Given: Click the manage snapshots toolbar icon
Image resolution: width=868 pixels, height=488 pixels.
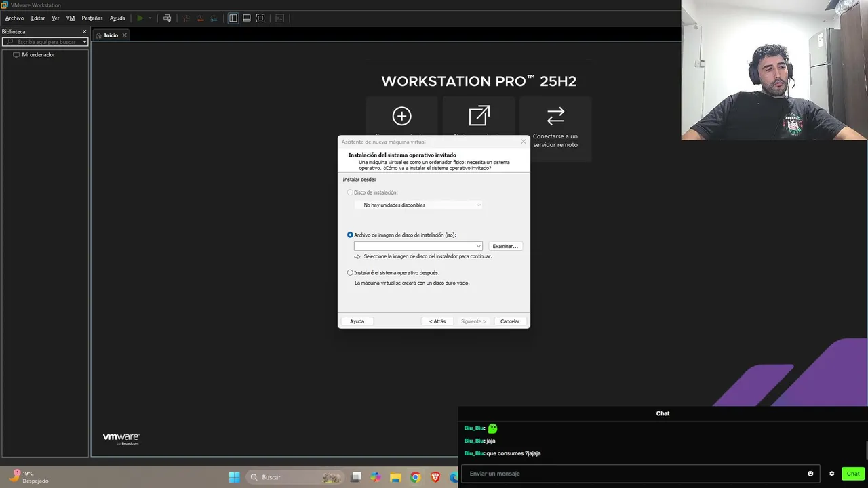Looking at the screenshot, I should 214,18.
